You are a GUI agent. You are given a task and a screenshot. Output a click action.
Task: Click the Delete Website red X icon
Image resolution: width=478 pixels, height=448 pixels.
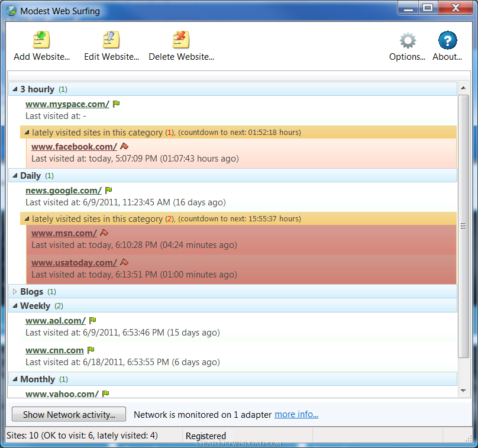[181, 40]
